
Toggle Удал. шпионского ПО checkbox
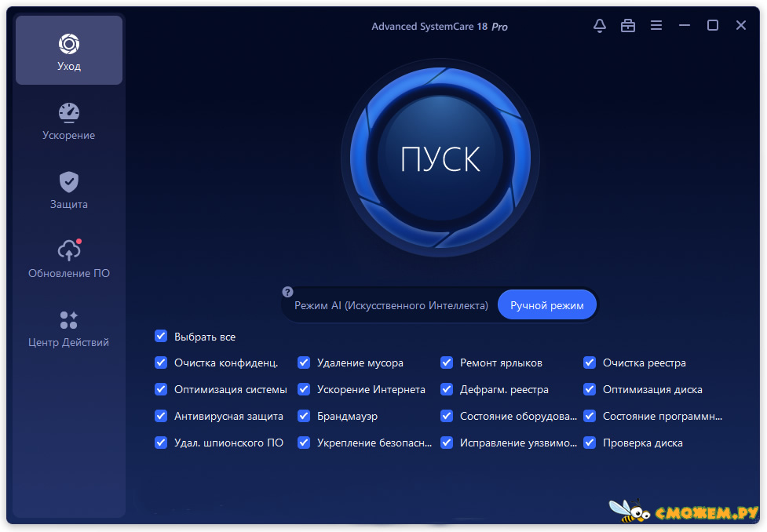pos(161,443)
